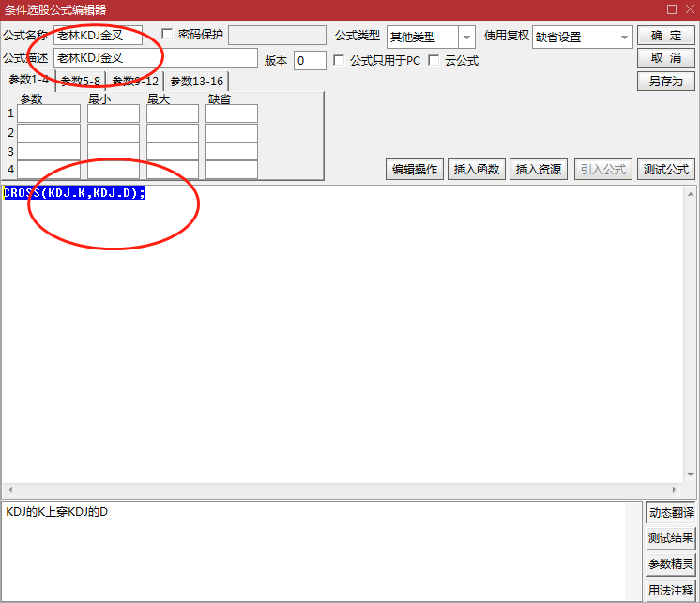This screenshot has height=603, width=700.
Task: Click the 插入资源 button
Action: point(539,170)
